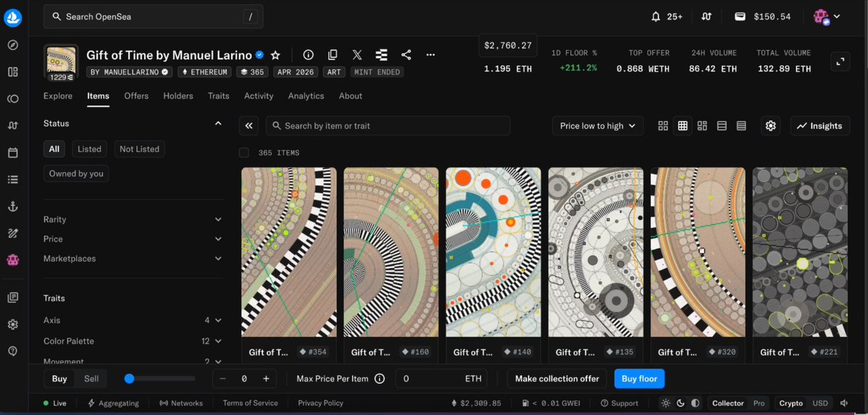Image resolution: width=868 pixels, height=415 pixels.
Task: Share the collection
Action: 406,55
